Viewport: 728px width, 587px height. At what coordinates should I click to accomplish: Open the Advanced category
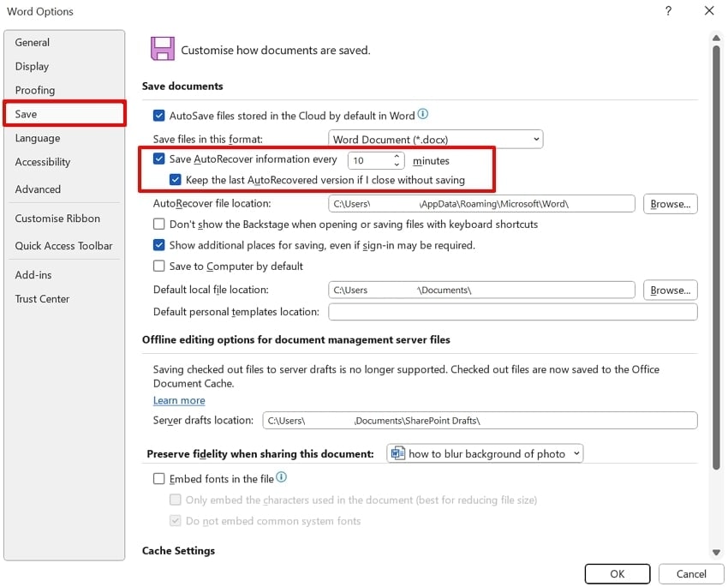point(64,189)
